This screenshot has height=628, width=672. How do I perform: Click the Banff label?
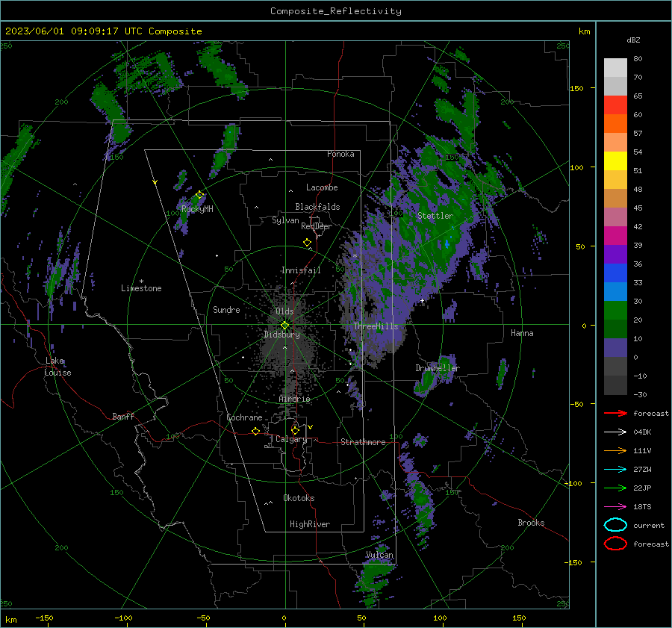coord(123,416)
